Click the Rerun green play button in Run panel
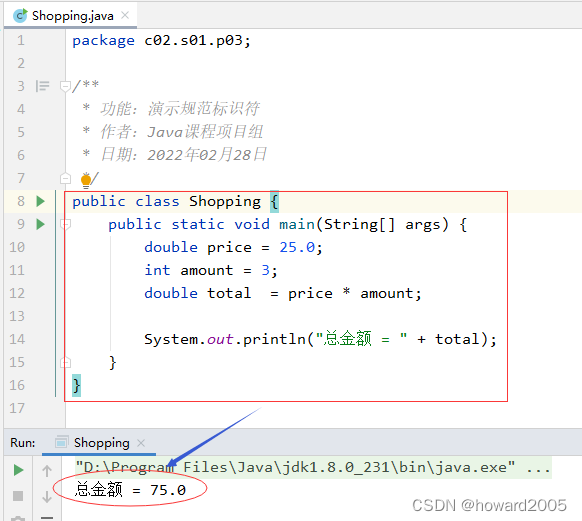582x521 pixels. (18, 470)
